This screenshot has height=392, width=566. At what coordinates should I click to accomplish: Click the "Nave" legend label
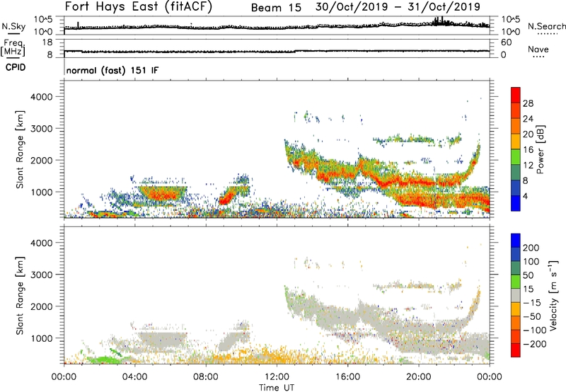click(538, 49)
